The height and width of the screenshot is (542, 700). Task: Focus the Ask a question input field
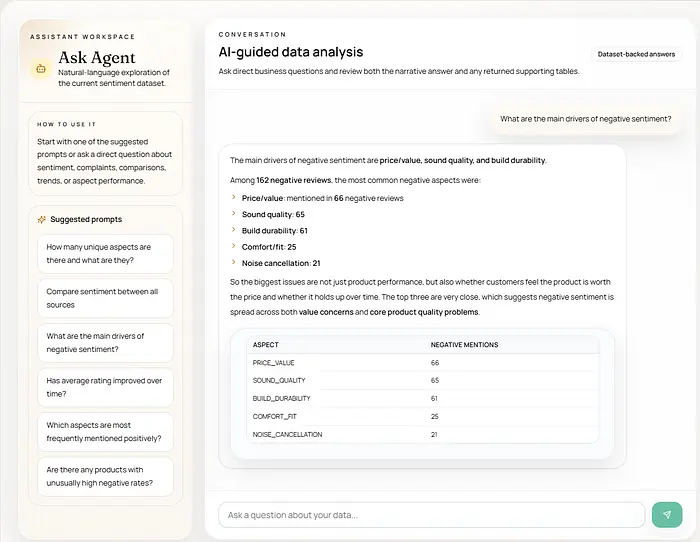pyautogui.click(x=431, y=515)
